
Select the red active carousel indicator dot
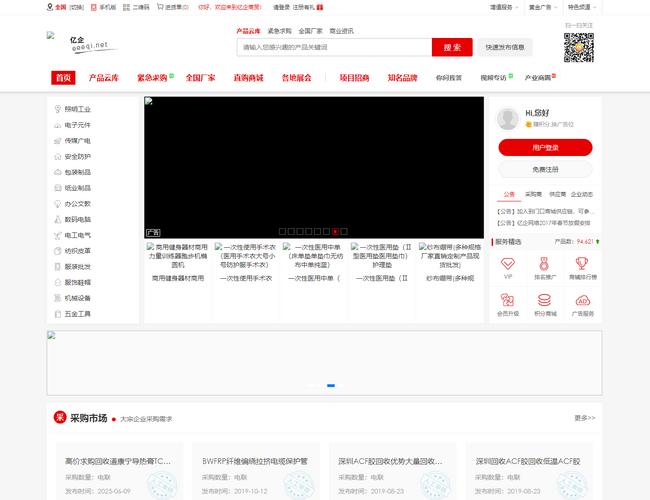tap(335, 230)
